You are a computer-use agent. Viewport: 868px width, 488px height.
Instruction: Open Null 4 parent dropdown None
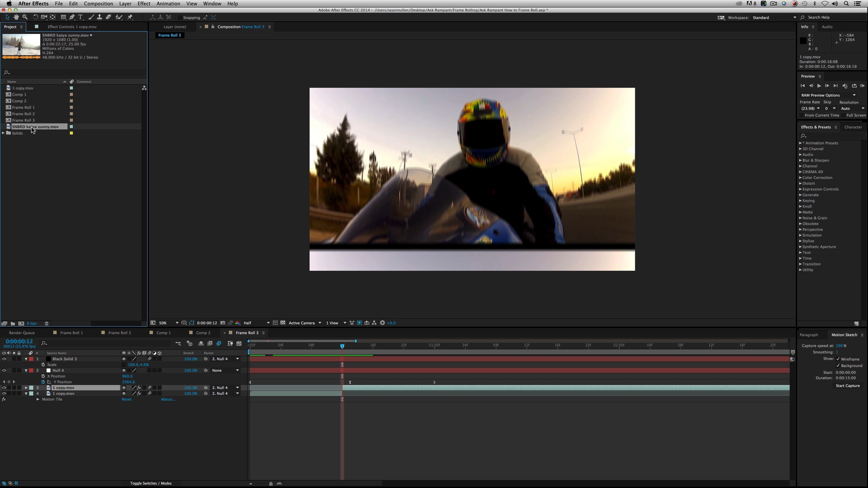[226, 371]
